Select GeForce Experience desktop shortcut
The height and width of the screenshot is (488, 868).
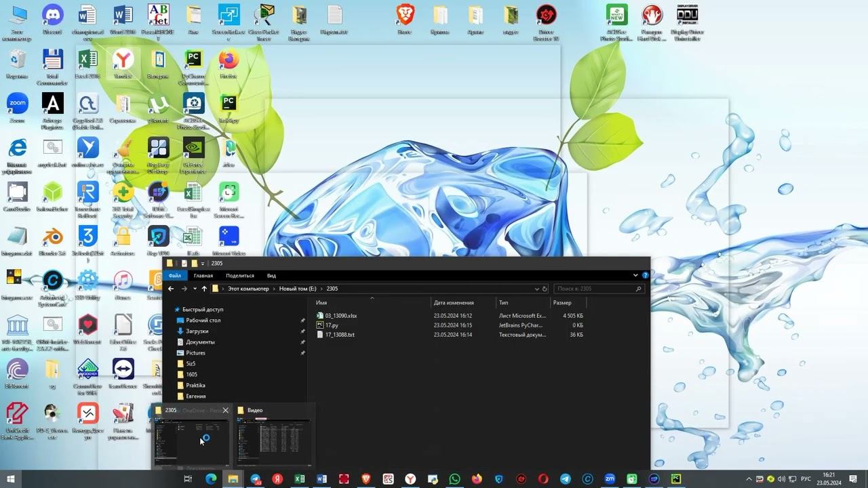pyautogui.click(x=193, y=155)
